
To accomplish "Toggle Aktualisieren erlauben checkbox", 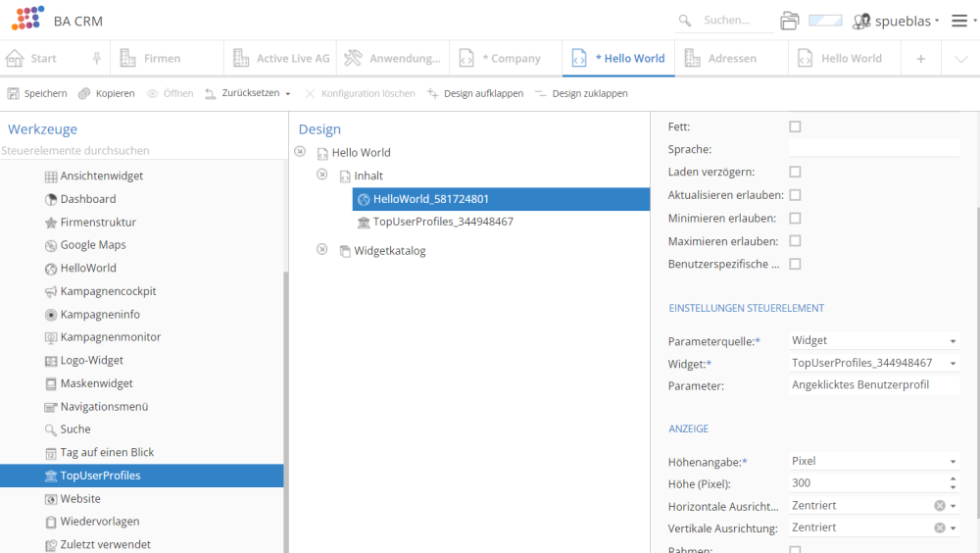I will click(795, 195).
